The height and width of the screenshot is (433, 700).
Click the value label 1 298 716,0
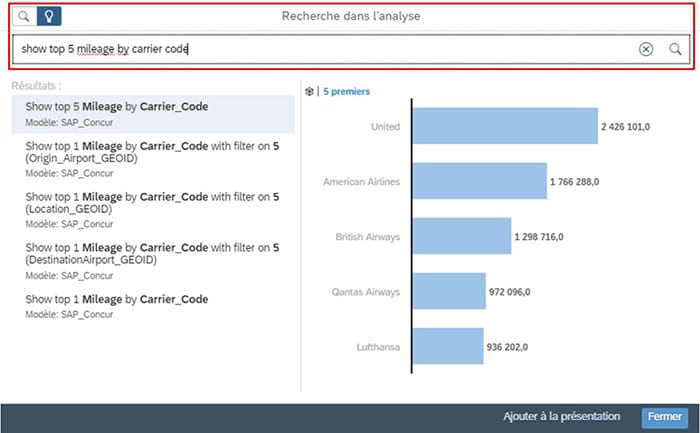[x=539, y=237]
